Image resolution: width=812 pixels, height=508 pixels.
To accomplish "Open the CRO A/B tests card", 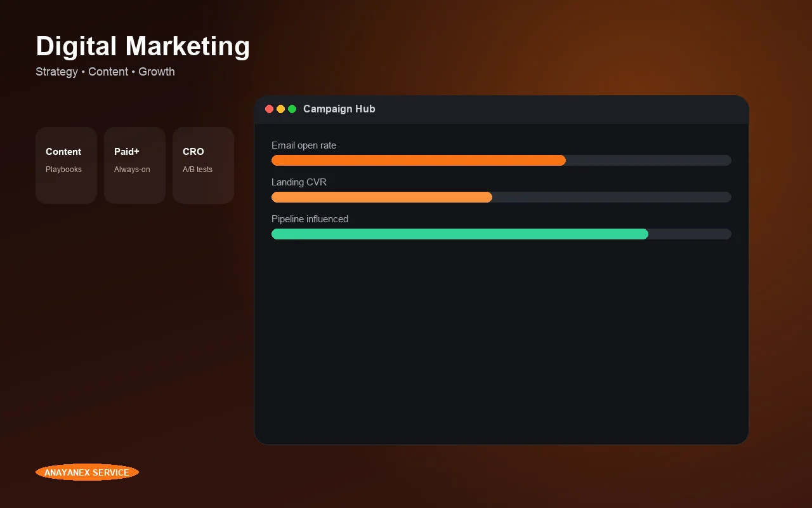I will pos(203,165).
